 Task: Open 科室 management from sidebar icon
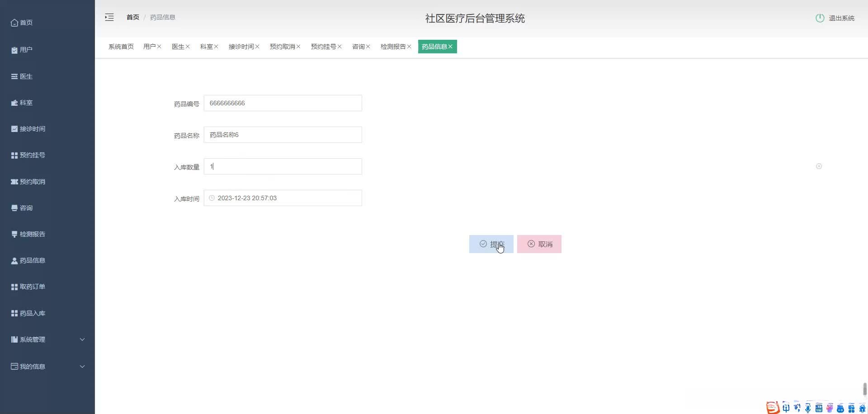click(x=14, y=103)
